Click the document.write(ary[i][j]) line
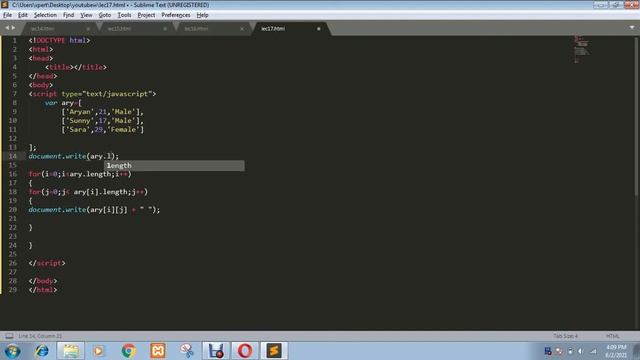The height and width of the screenshot is (360, 640). coord(94,210)
